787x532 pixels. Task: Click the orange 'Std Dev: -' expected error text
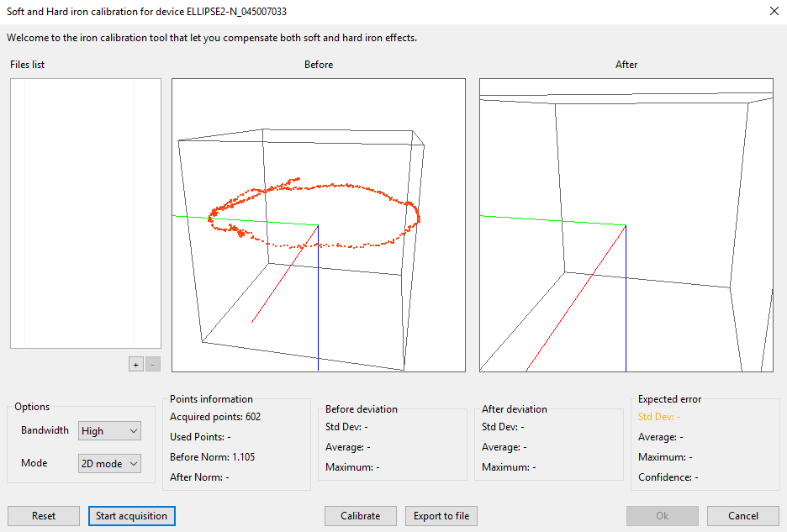point(659,417)
